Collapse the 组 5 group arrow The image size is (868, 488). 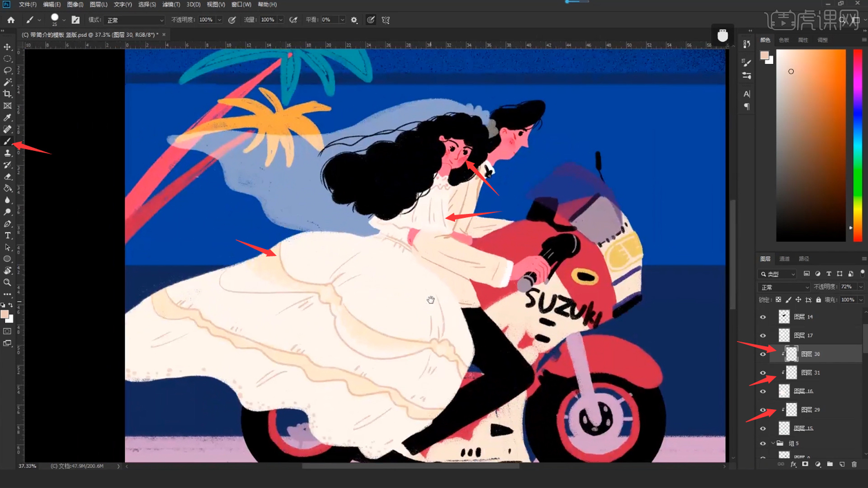tap(773, 443)
